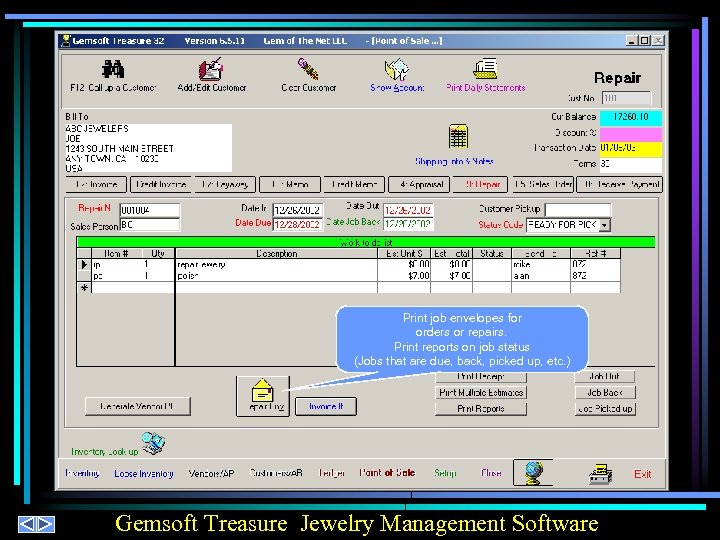Click the Repair Envelope icon button

click(x=263, y=396)
